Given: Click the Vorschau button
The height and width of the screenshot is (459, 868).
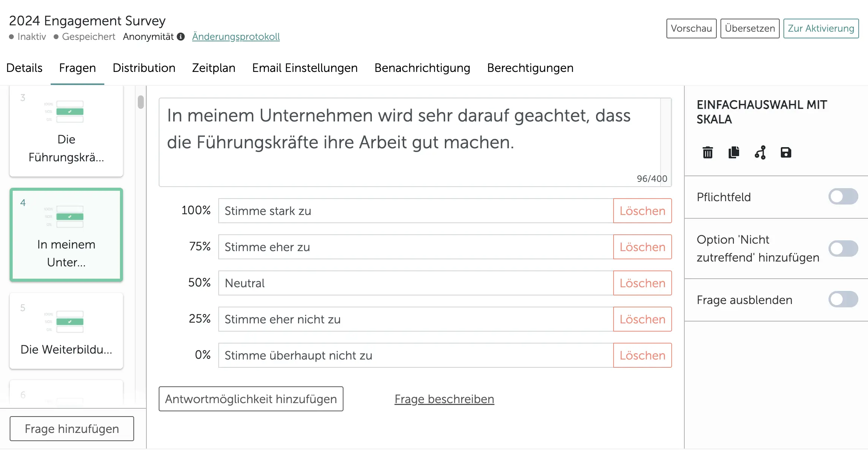Looking at the screenshot, I should click(x=691, y=28).
